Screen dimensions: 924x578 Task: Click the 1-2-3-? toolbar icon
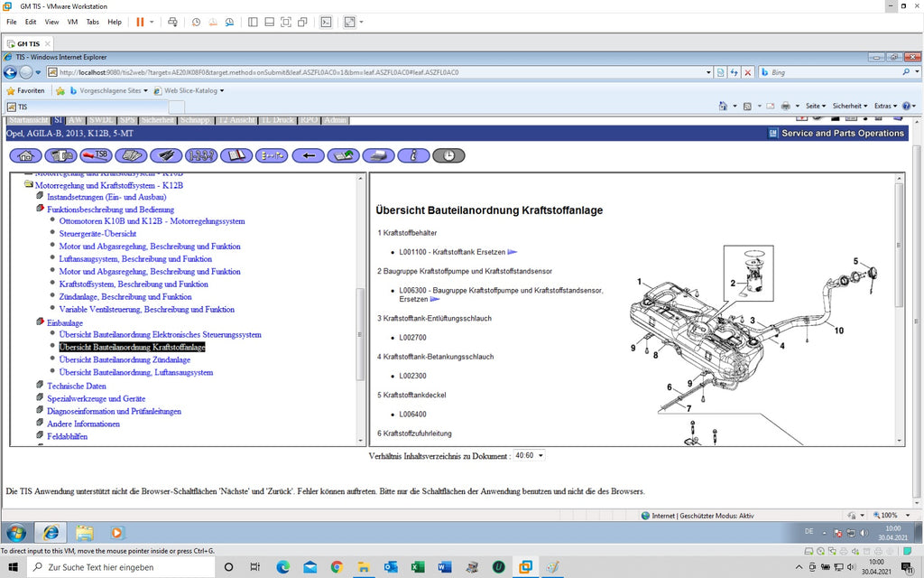pyautogui.click(x=201, y=155)
